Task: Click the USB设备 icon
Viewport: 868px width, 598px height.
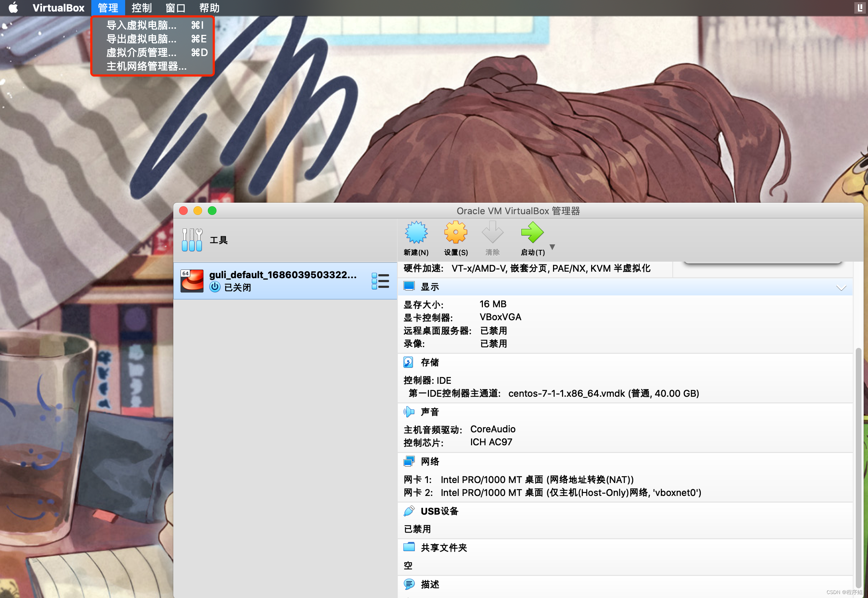Action: (x=409, y=511)
